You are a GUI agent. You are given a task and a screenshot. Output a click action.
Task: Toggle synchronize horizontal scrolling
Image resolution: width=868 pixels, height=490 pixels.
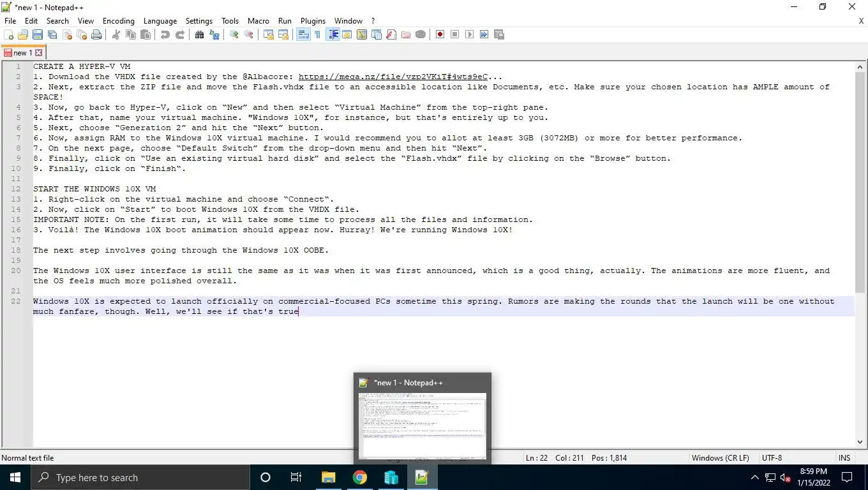283,34
